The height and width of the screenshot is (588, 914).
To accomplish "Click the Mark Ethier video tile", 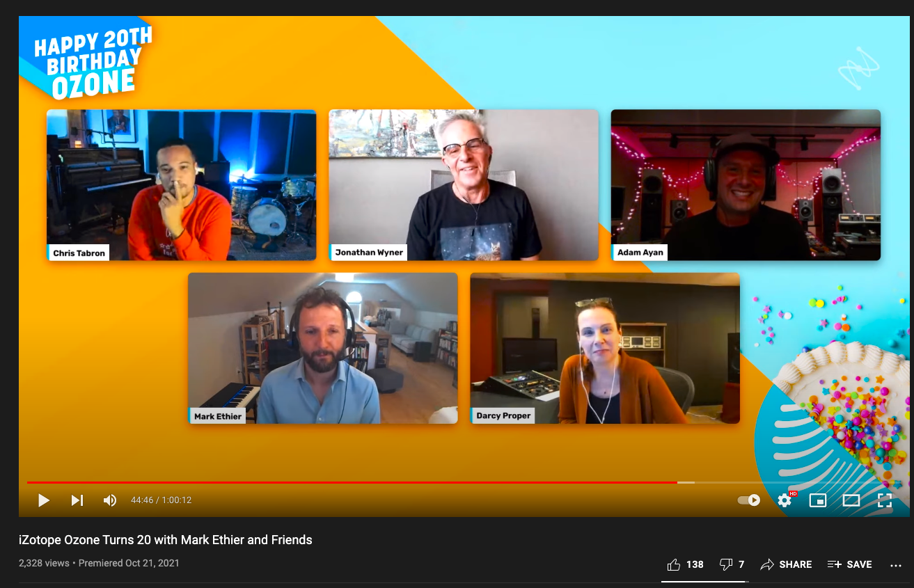I will tap(323, 348).
